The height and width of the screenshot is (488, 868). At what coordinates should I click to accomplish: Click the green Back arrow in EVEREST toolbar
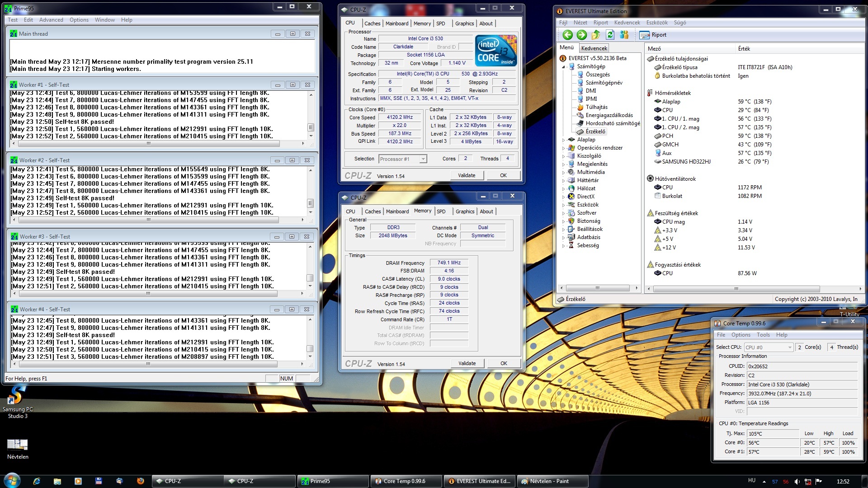(567, 35)
